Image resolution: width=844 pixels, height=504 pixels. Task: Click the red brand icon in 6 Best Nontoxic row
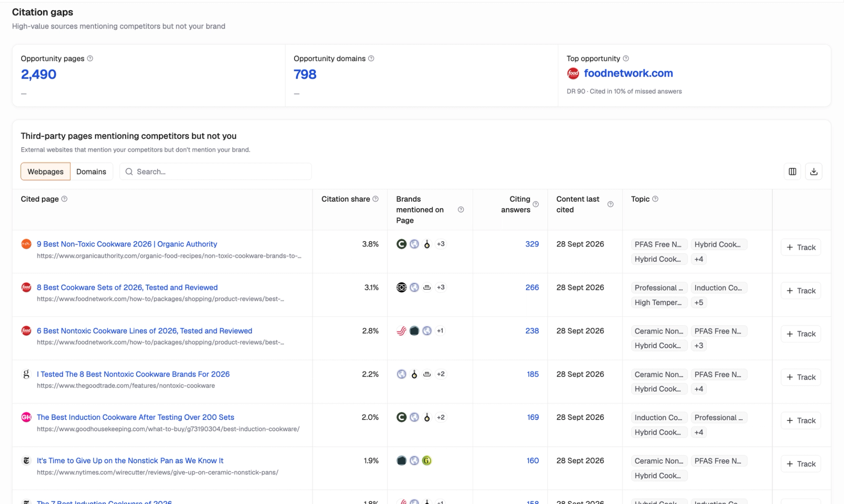tap(401, 331)
